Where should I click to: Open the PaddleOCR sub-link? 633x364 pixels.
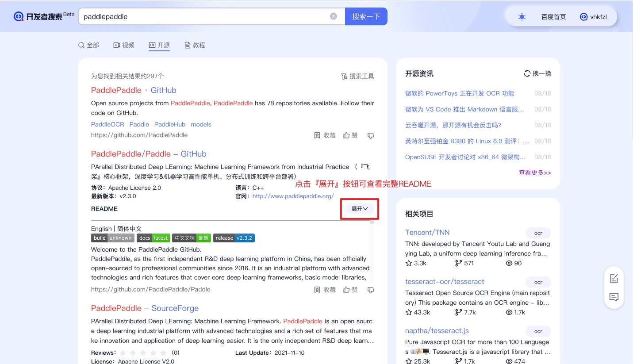107,124
